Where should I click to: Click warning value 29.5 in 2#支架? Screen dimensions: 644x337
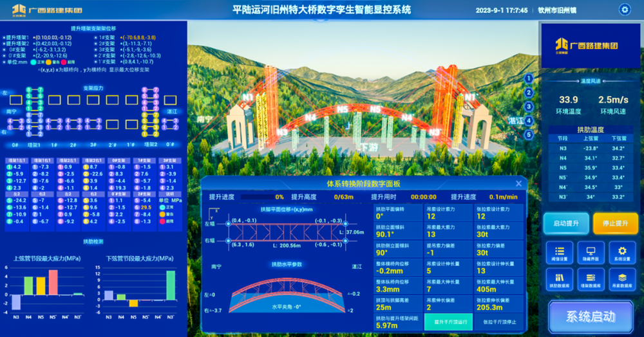(146, 208)
